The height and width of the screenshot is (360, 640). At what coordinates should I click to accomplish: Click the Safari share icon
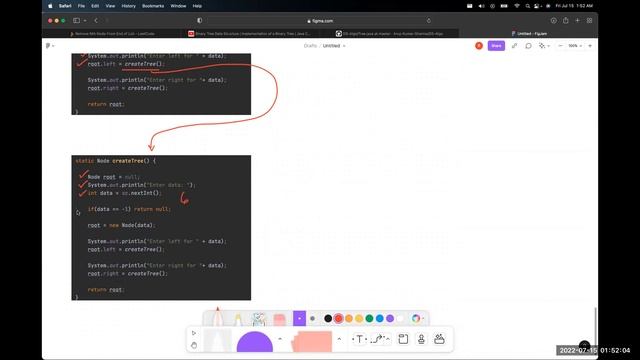566,20
